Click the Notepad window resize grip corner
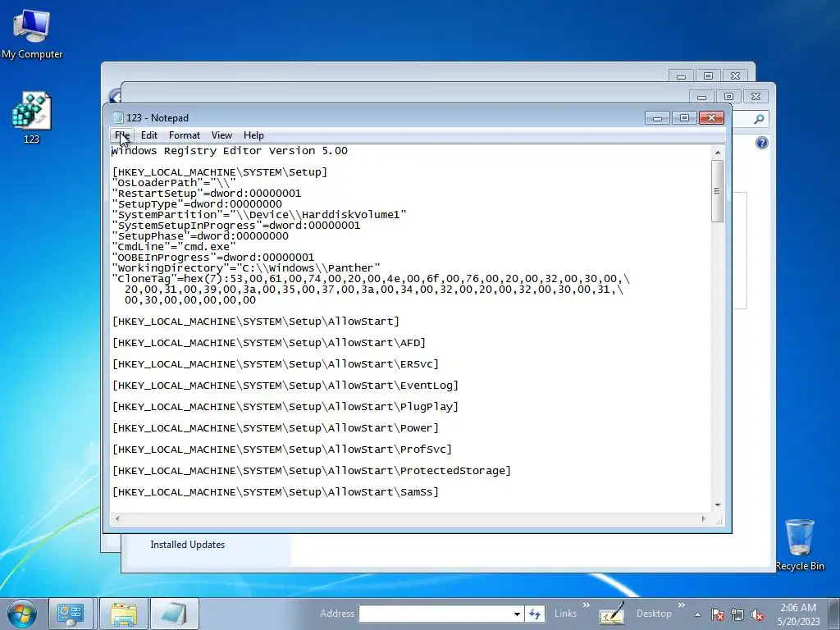 pyautogui.click(x=719, y=519)
